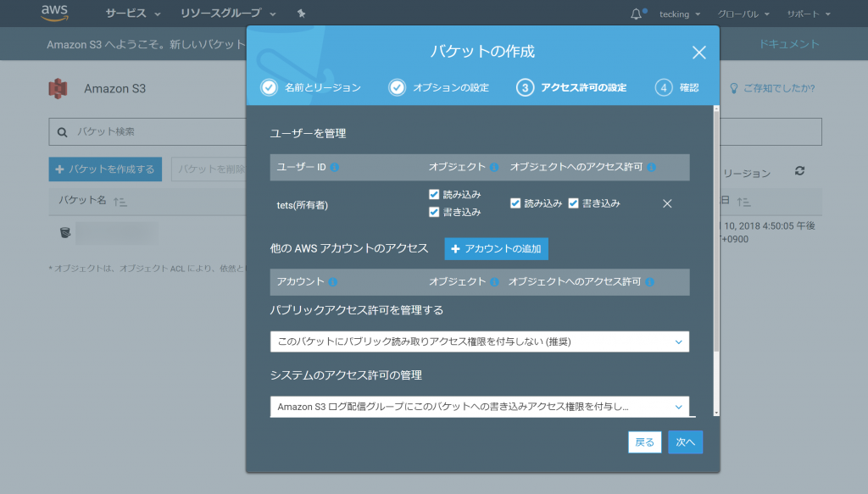Open the notifications bell

click(x=636, y=14)
